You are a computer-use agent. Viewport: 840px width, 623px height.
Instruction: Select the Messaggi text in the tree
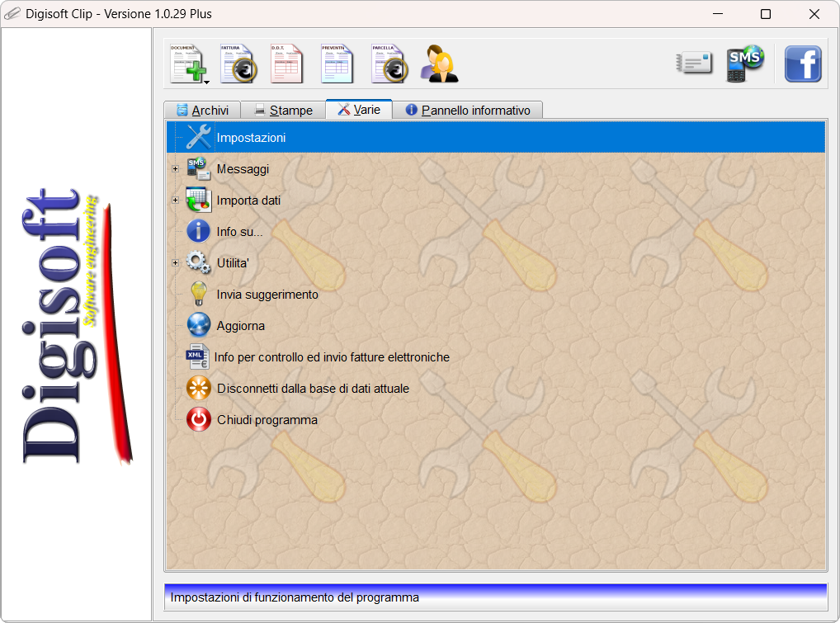coord(243,169)
